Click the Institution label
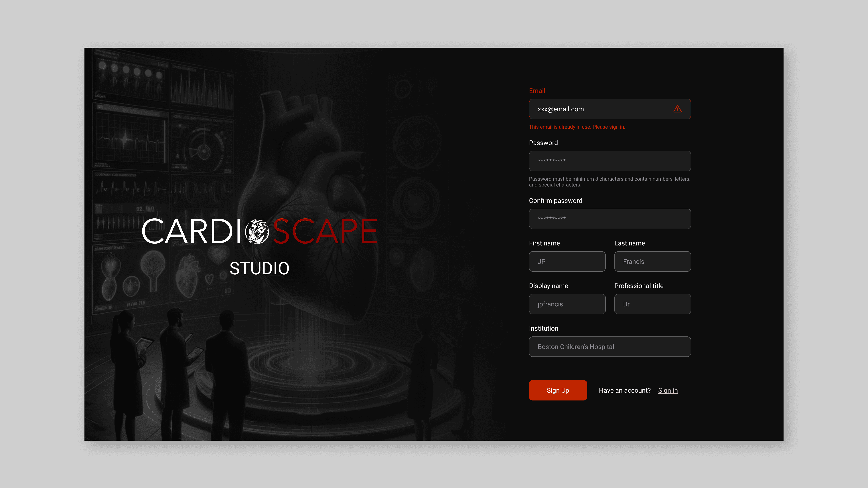Viewport: 868px width, 488px height. click(x=544, y=328)
